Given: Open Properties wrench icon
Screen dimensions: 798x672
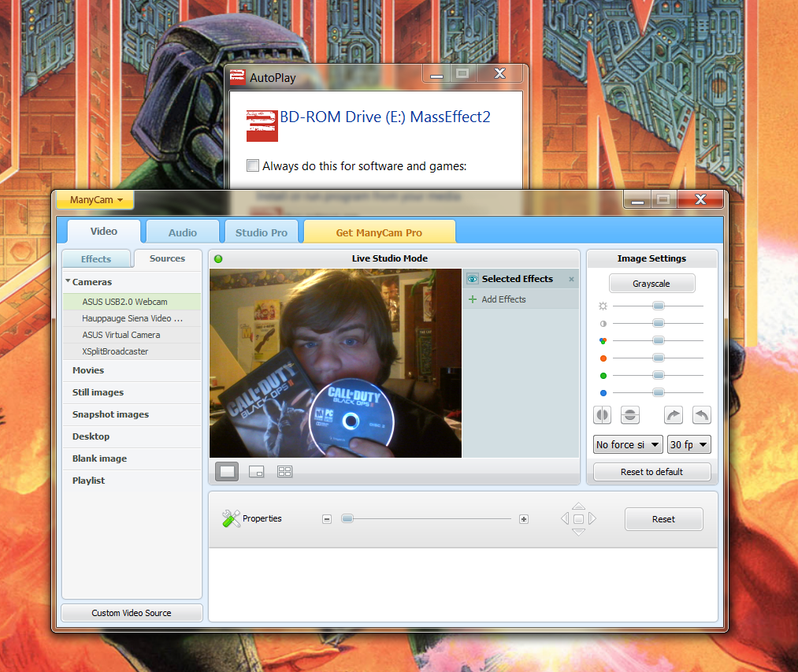Looking at the screenshot, I should (231, 518).
